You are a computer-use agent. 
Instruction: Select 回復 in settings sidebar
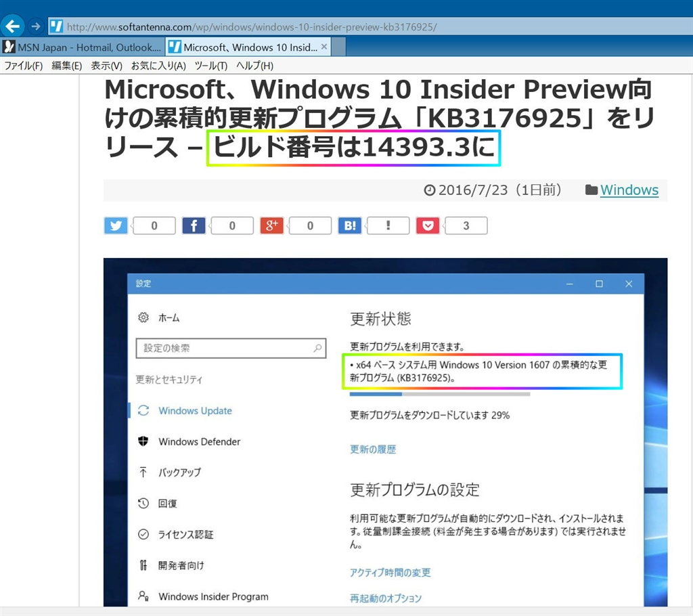[168, 503]
